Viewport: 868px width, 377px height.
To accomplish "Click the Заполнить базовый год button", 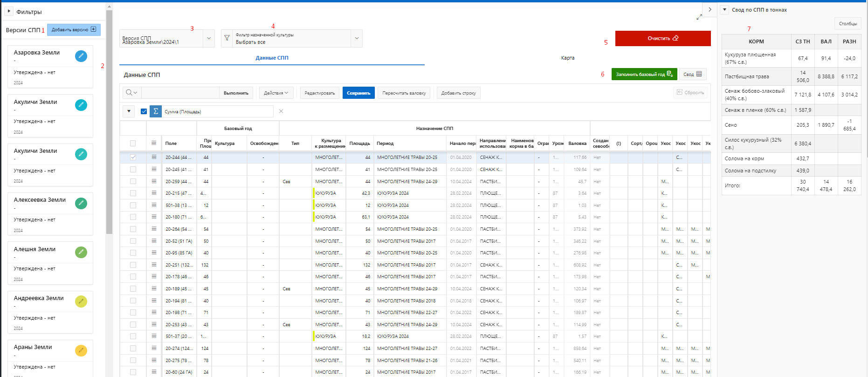I will (644, 74).
